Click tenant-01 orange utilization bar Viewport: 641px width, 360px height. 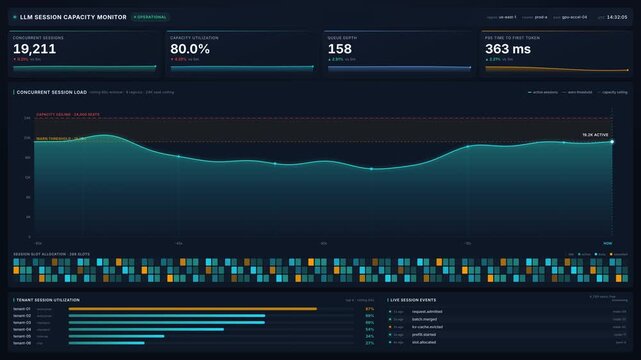coord(193,309)
